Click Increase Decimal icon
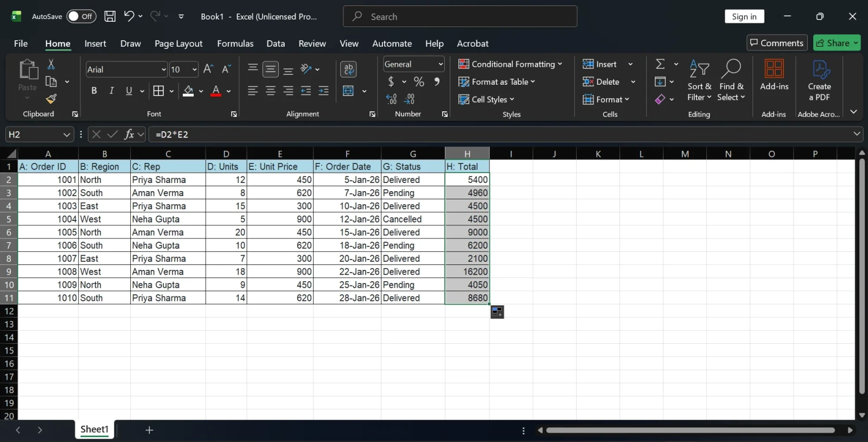Viewport: 868px width, 442px height. tap(391, 99)
